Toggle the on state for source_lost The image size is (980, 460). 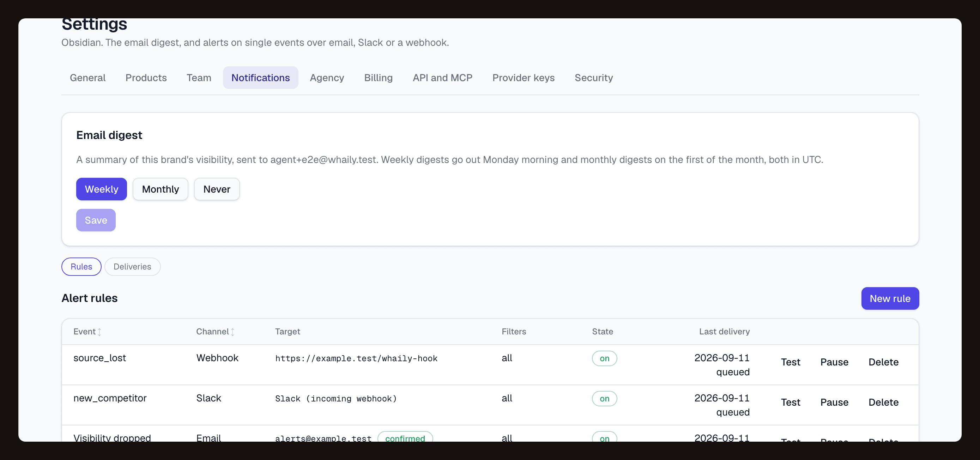coord(604,358)
